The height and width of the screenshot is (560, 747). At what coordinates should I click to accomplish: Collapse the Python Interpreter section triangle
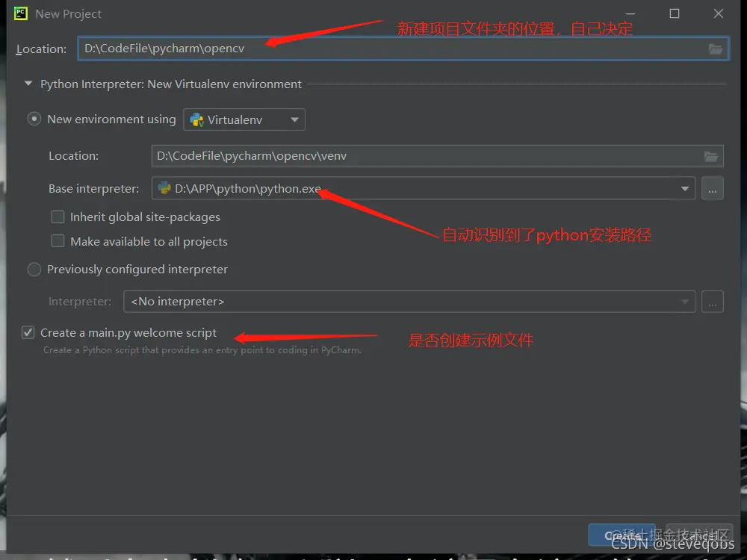28,84
